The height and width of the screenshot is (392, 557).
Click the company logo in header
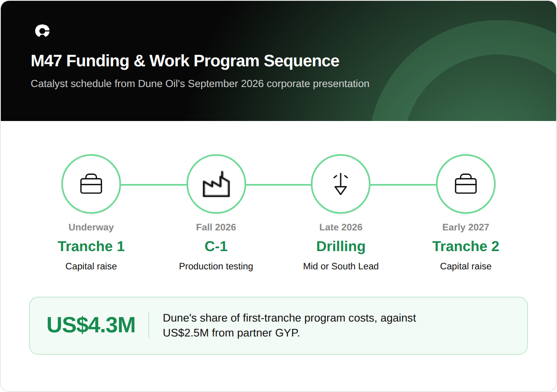(x=42, y=31)
